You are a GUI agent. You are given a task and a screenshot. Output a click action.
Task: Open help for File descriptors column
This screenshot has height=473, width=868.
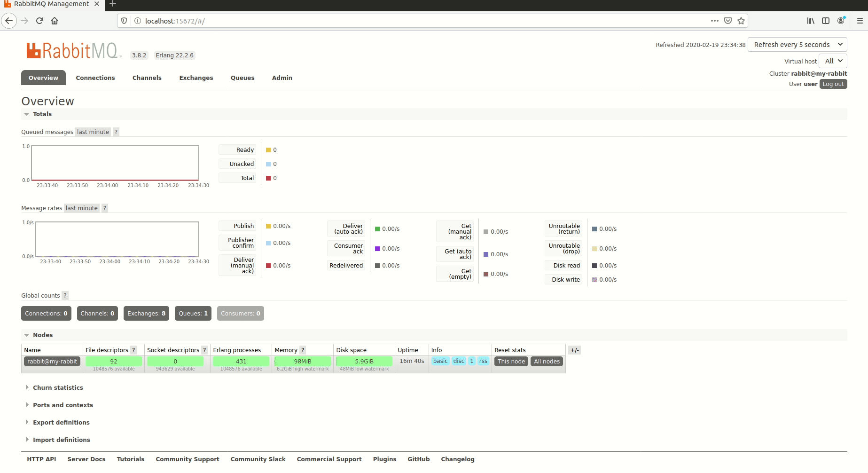[x=133, y=350]
